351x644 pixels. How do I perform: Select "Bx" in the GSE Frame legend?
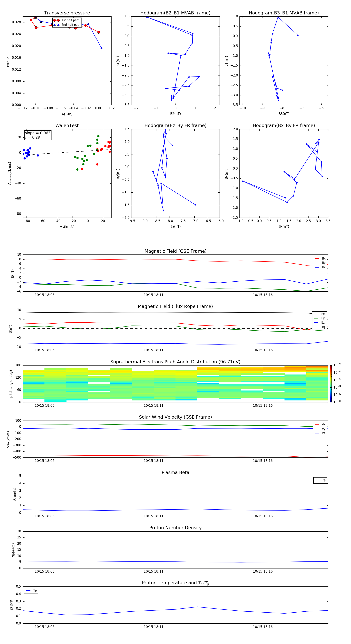[x=320, y=259]
